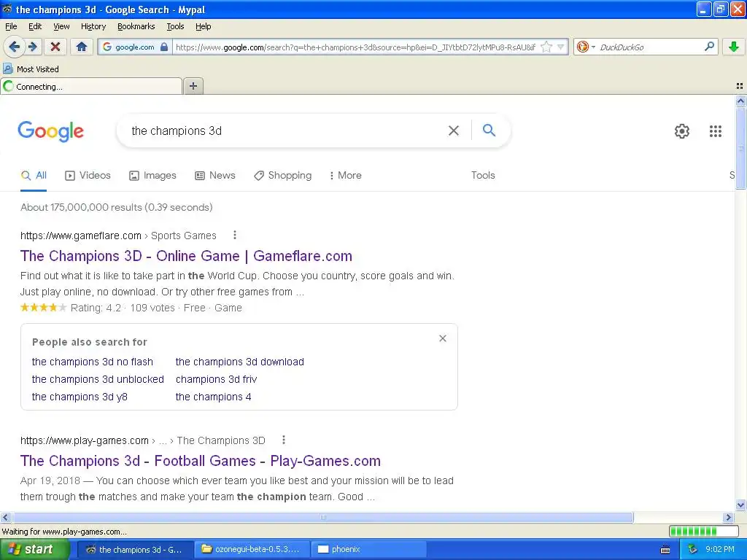Expand the More search categories menu

tap(345, 175)
